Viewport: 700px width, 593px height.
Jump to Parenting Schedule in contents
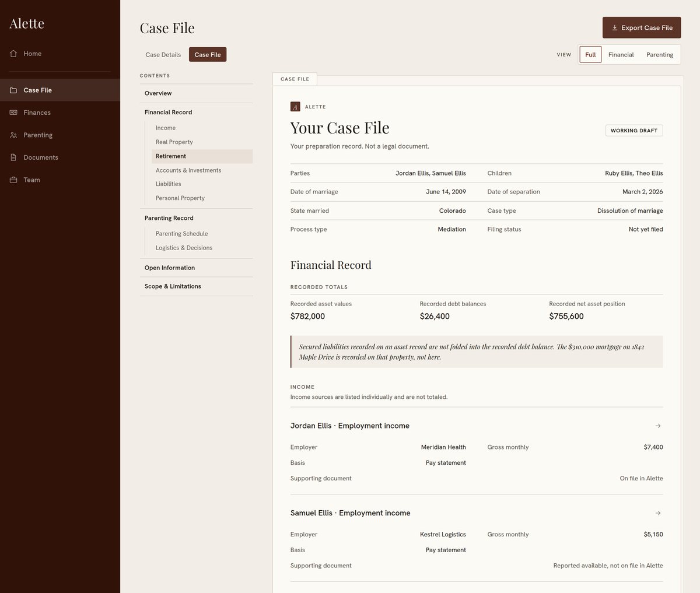pyautogui.click(x=202, y=234)
